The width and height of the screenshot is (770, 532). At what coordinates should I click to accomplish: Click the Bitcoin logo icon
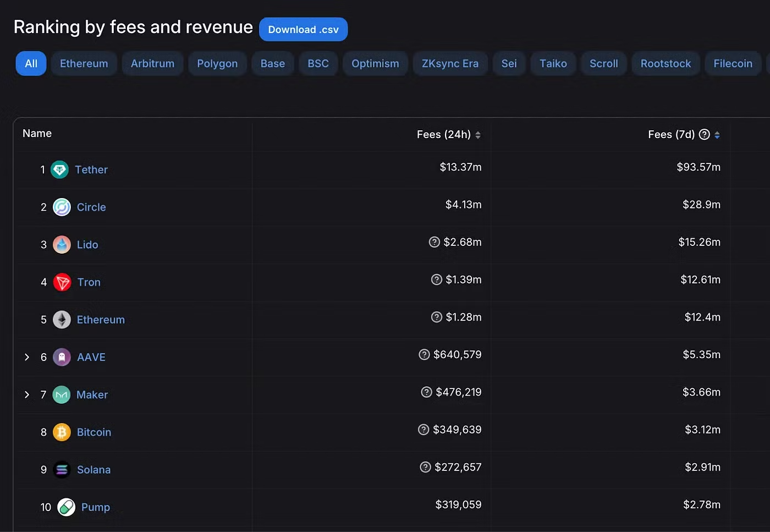pos(62,432)
